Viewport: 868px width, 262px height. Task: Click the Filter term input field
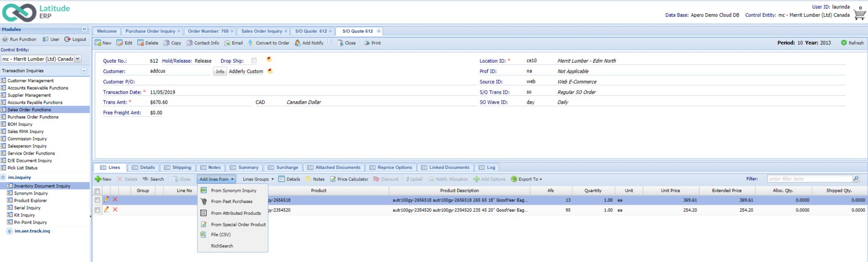[809, 179]
